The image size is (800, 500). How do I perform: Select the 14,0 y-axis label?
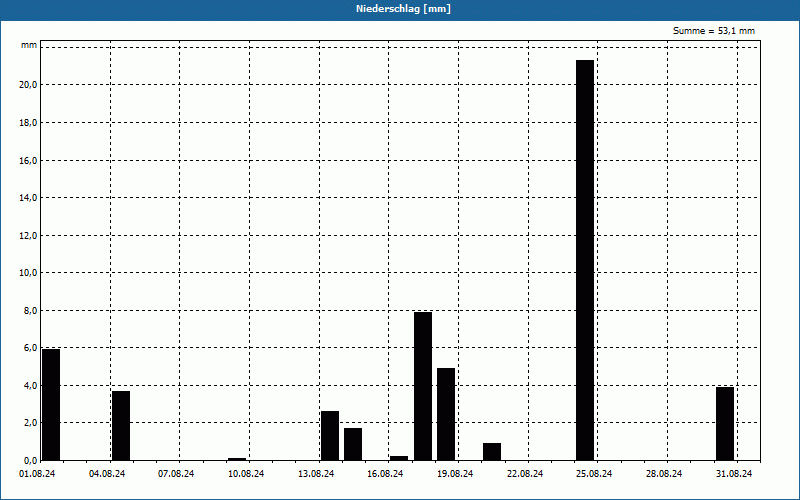click(28, 197)
